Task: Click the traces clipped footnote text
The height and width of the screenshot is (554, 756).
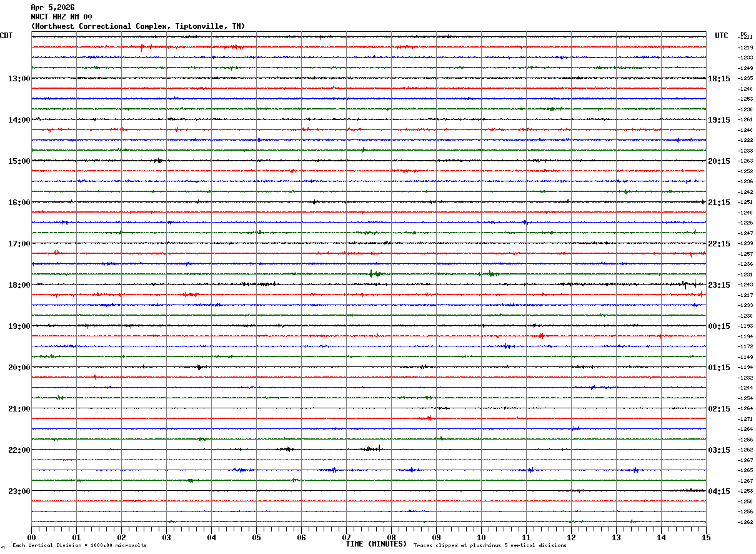Action: (490, 546)
